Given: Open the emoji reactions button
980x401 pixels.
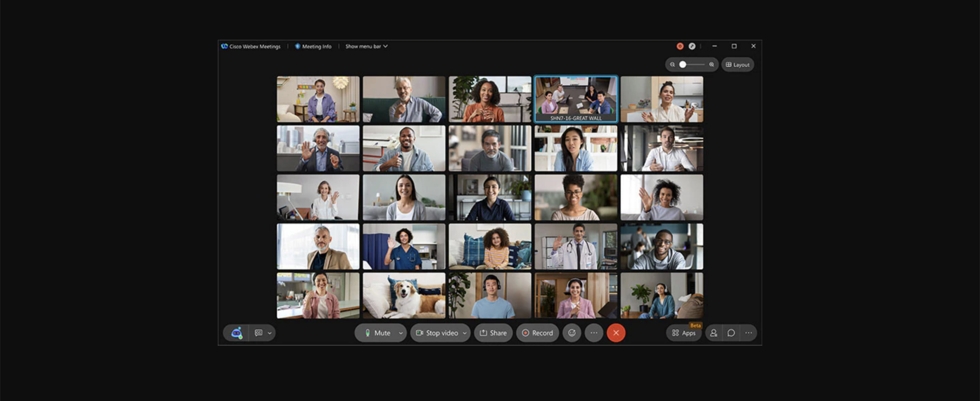Looking at the screenshot, I should click(x=572, y=333).
